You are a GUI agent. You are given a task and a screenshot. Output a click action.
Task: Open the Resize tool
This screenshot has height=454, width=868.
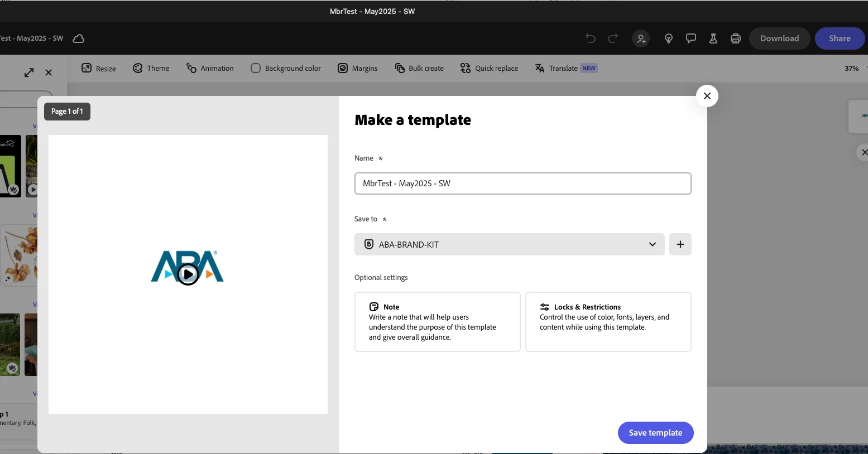click(x=99, y=68)
